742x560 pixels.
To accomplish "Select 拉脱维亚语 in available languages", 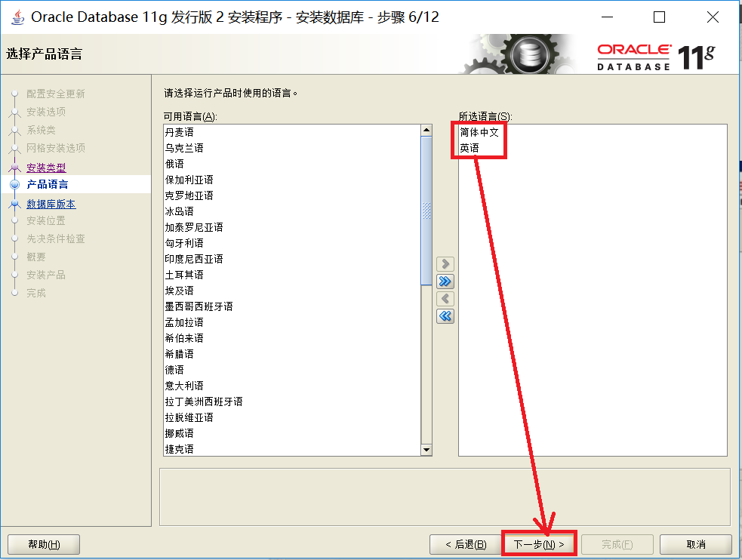I will click(292, 417).
